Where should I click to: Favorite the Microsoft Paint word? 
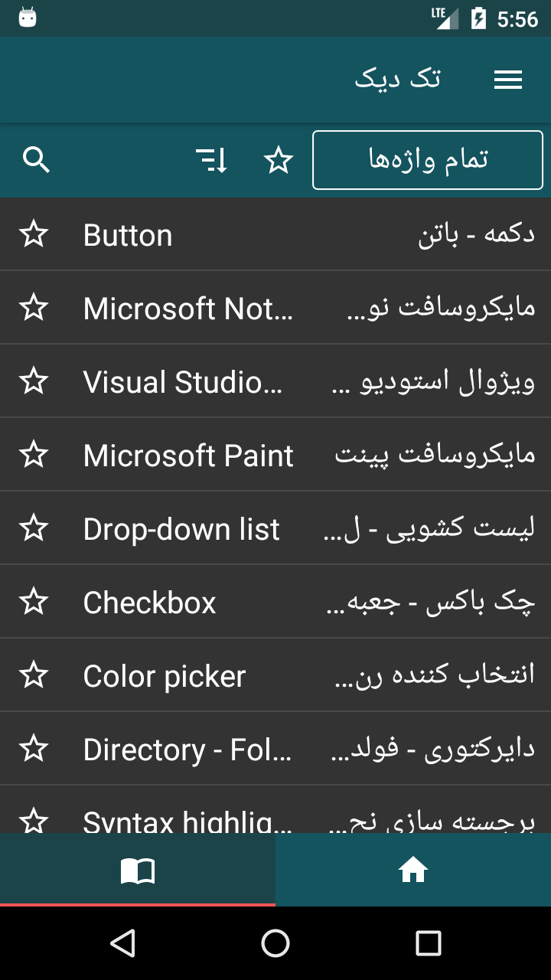(x=34, y=455)
